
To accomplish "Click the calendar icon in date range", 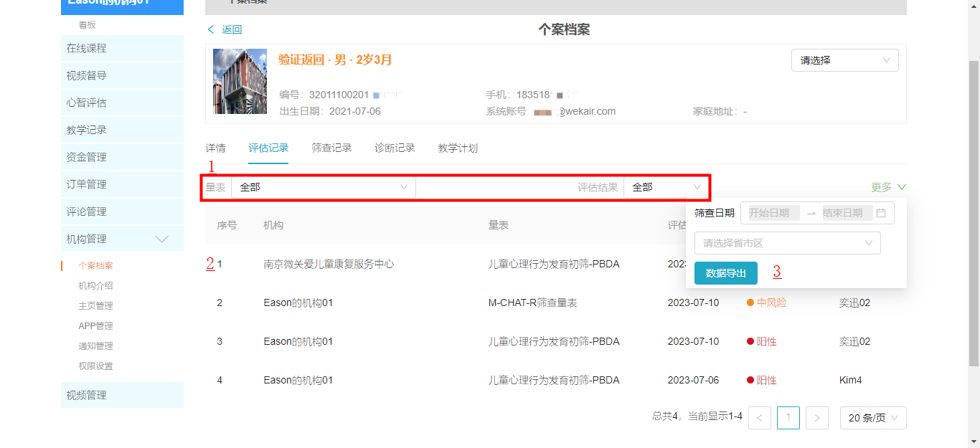I will (881, 213).
